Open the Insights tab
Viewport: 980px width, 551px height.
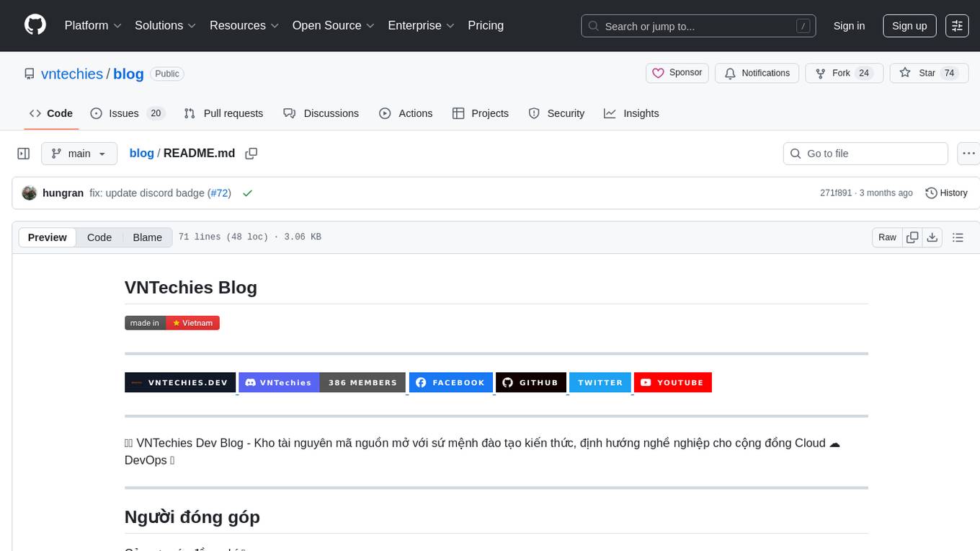(631, 113)
